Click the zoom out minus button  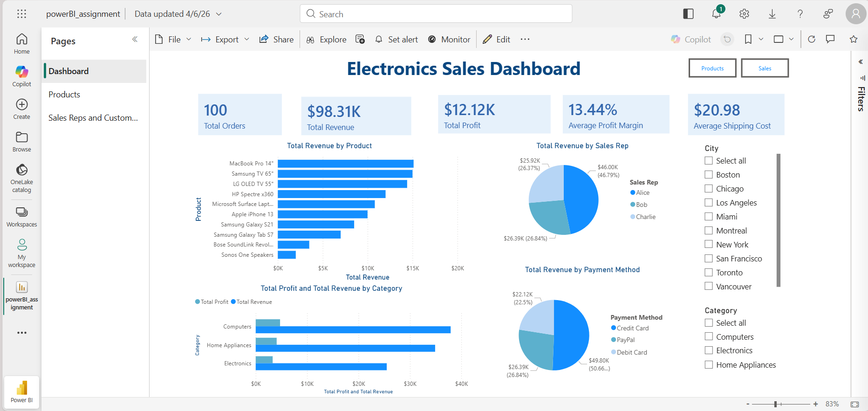748,404
